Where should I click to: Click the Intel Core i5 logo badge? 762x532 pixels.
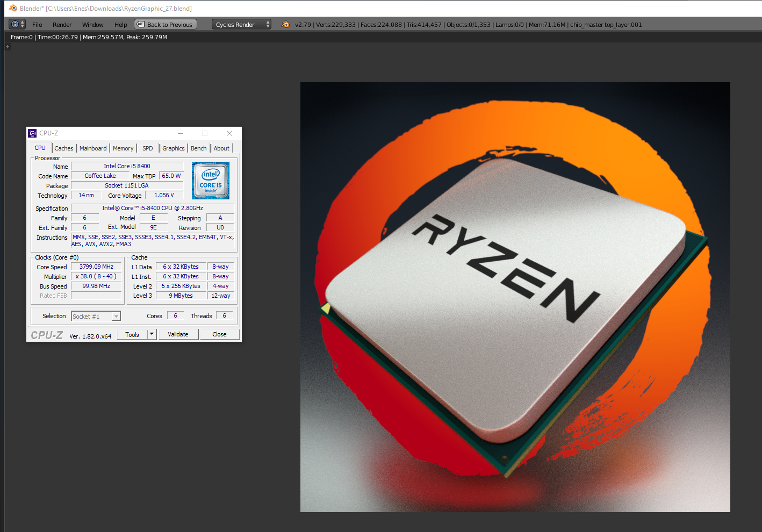point(211,181)
